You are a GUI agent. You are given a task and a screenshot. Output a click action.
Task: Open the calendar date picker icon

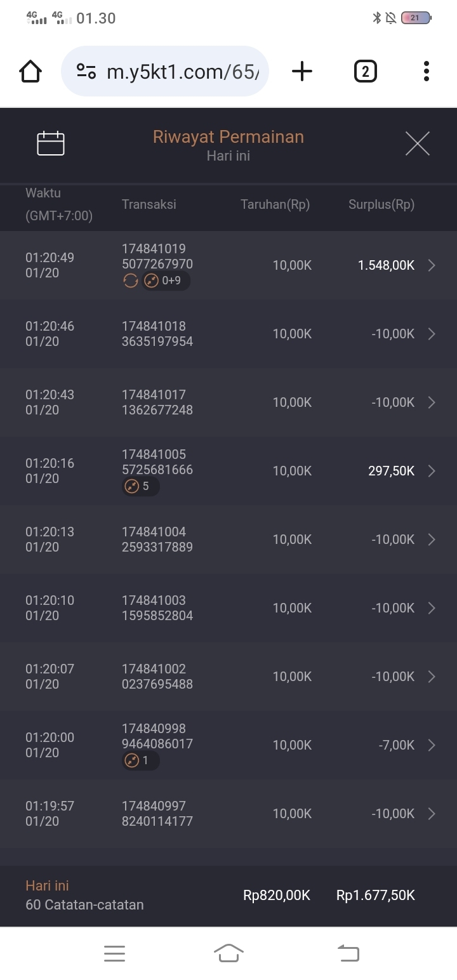pyautogui.click(x=51, y=143)
